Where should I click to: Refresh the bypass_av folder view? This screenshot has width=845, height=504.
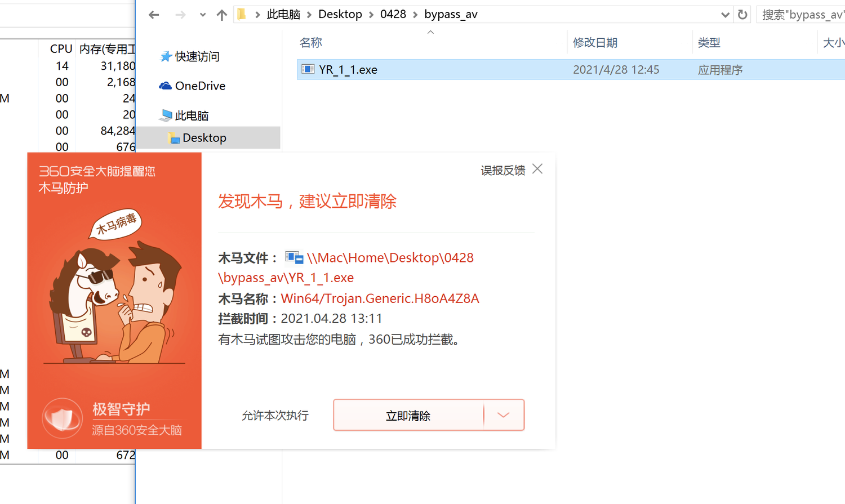[742, 15]
